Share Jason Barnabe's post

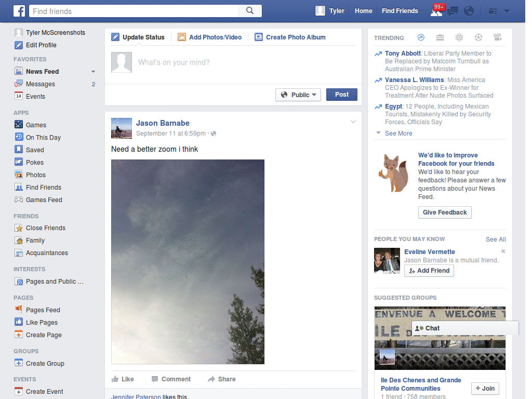[x=221, y=379]
